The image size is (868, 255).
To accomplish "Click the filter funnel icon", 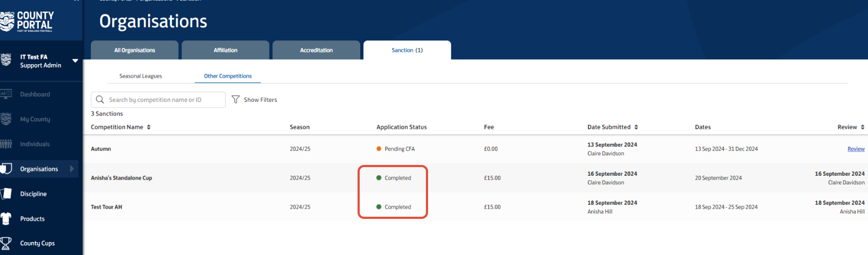I will click(235, 100).
